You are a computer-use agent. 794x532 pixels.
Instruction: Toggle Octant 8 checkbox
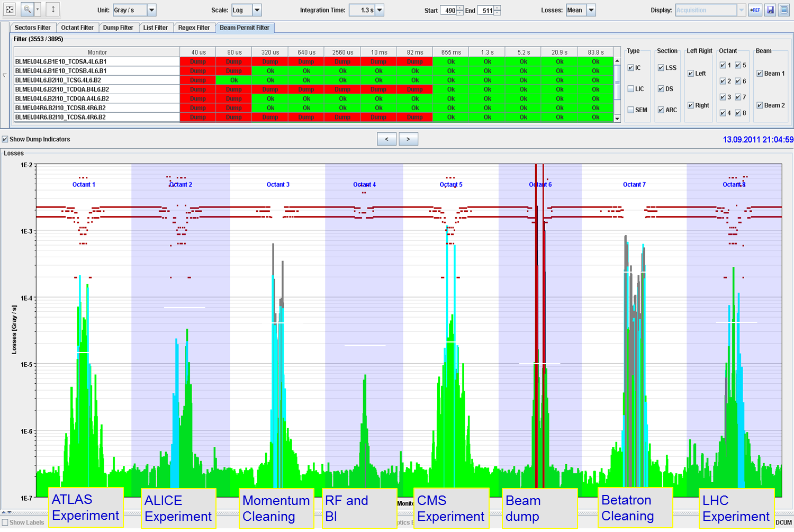click(738, 113)
